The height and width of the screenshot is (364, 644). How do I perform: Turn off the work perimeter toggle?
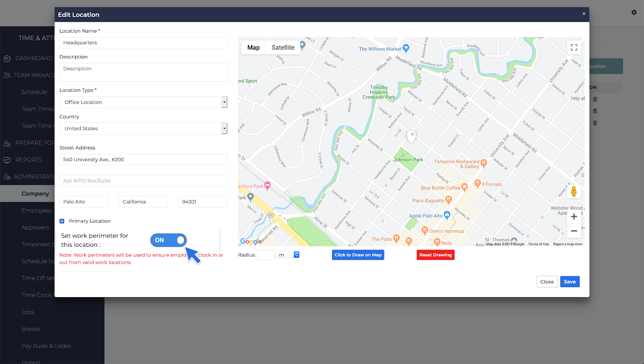pyautogui.click(x=168, y=240)
